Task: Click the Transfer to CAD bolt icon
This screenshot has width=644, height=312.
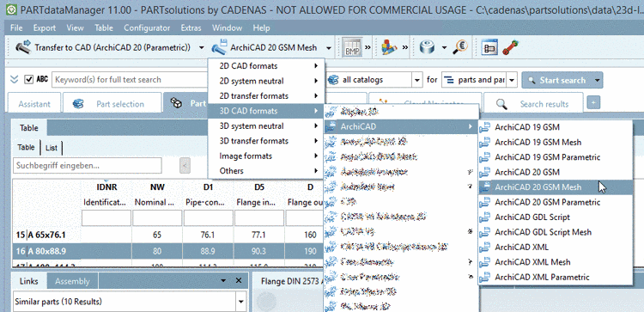Action: coord(23,47)
